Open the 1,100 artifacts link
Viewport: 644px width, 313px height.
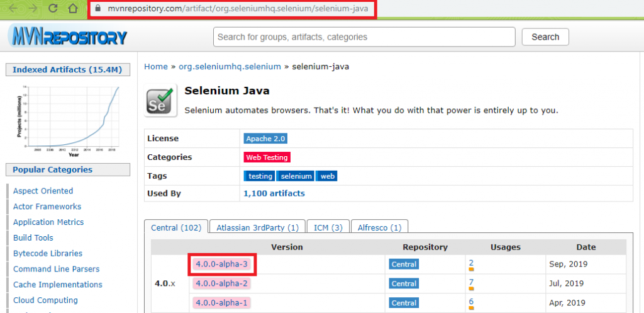click(274, 193)
